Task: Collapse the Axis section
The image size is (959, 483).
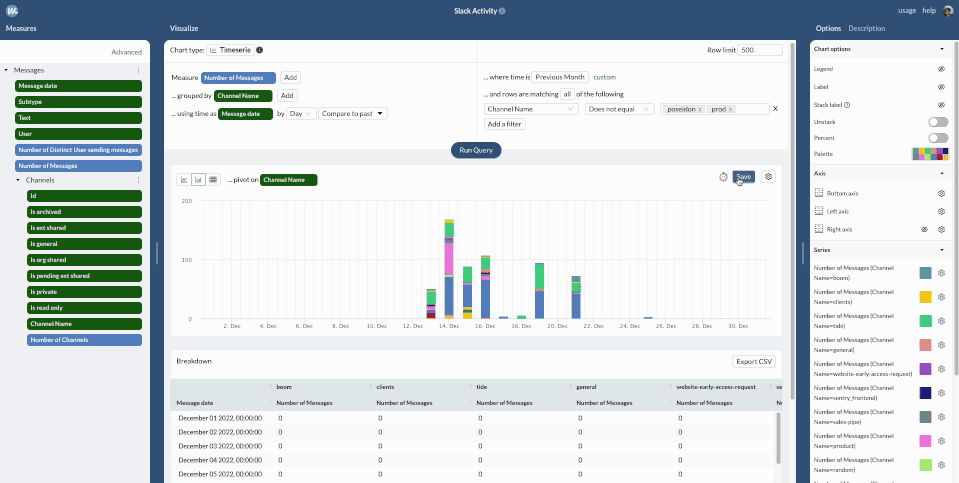Action: point(942,174)
